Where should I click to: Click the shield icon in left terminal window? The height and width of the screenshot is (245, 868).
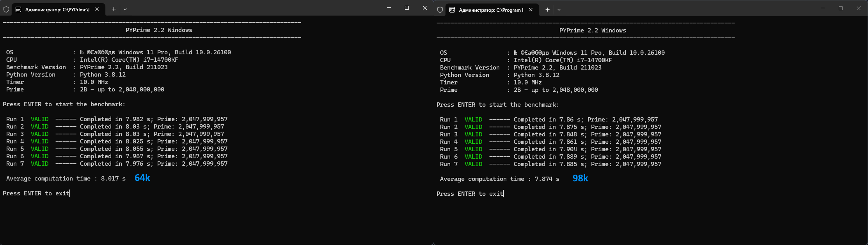(6, 9)
